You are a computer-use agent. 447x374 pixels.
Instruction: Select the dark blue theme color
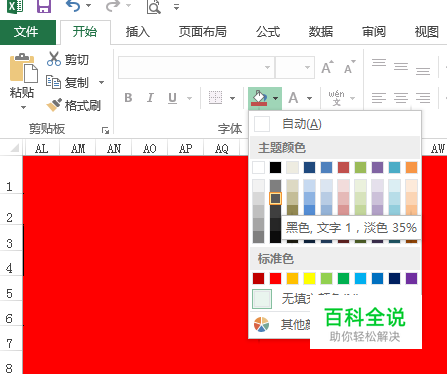(x=309, y=167)
